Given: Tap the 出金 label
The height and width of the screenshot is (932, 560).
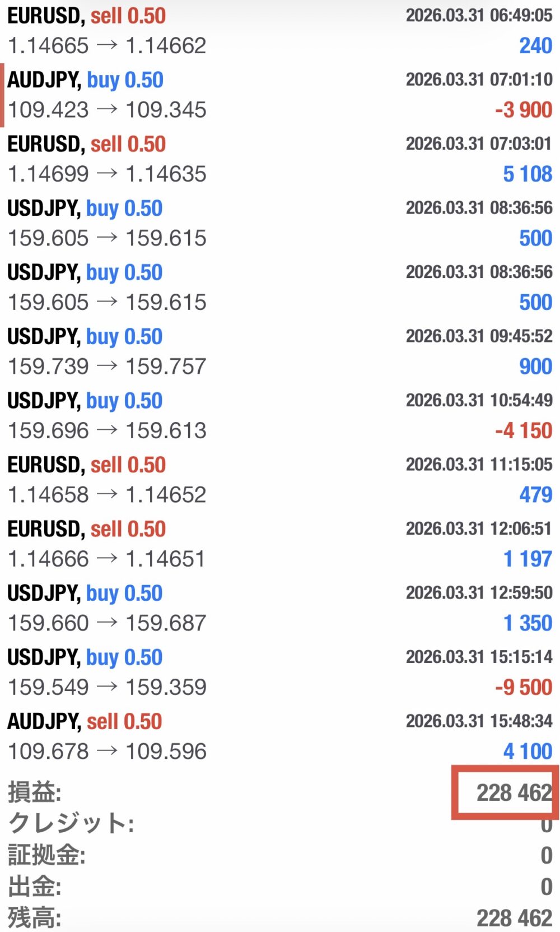Looking at the screenshot, I should click(35, 887).
